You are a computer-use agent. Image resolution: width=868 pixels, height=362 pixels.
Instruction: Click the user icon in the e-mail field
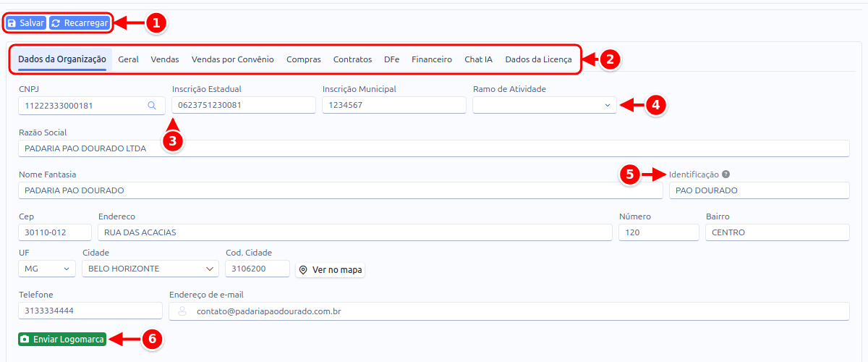(x=182, y=311)
